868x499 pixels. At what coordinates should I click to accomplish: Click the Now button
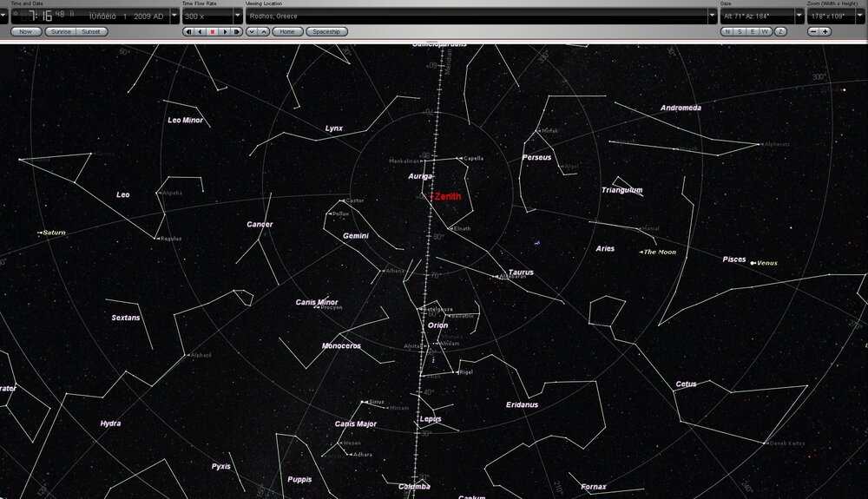[26, 31]
